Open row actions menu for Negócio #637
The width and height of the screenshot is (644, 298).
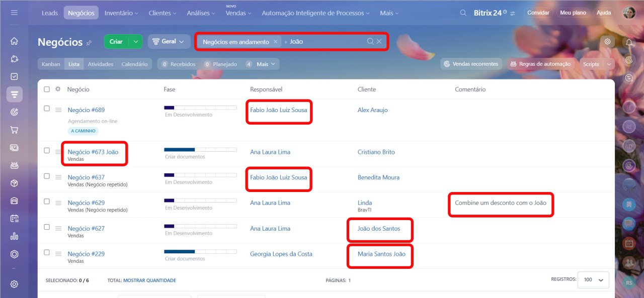pyautogui.click(x=58, y=177)
